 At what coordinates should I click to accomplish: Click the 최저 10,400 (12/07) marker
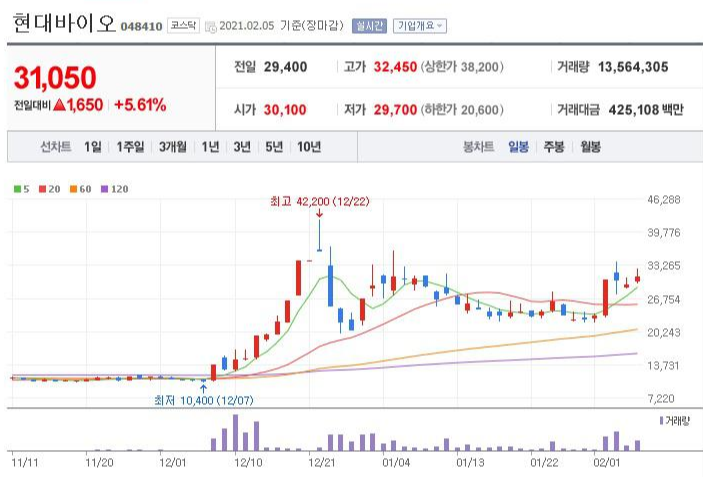(204, 400)
